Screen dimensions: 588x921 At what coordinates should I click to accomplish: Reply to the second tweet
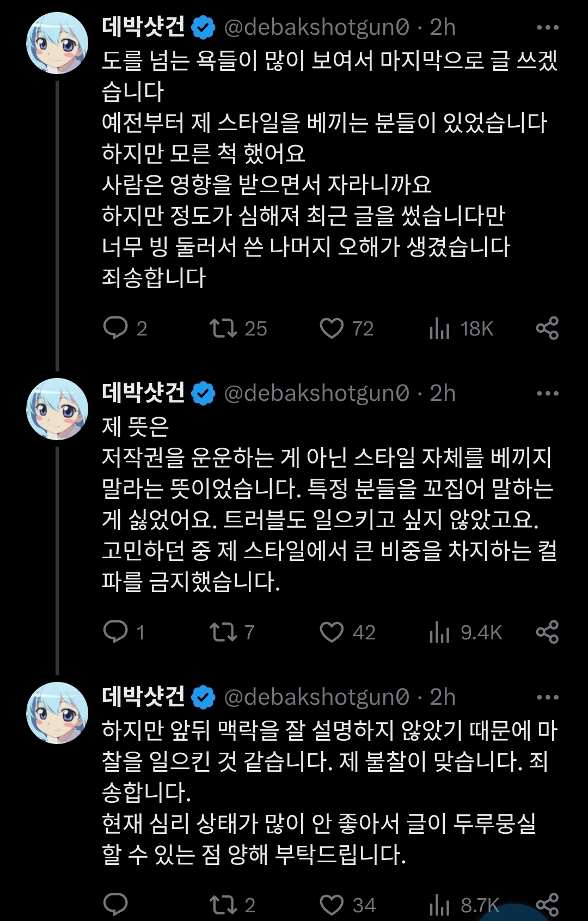coord(115,632)
